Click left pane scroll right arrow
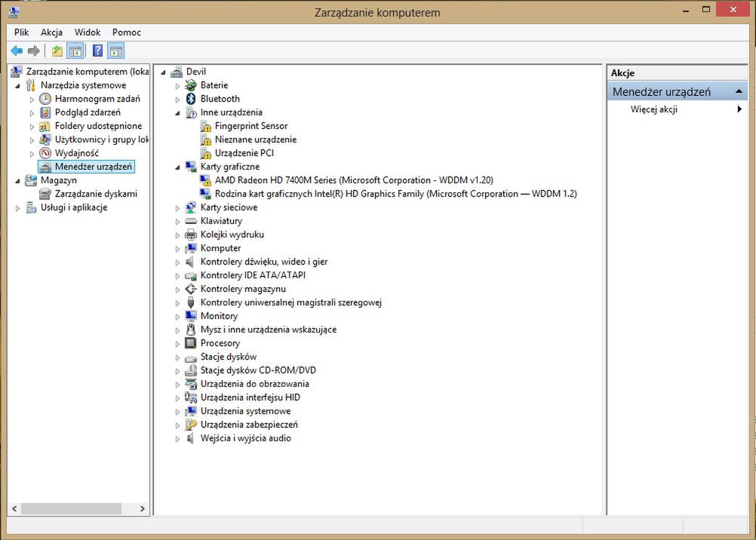The height and width of the screenshot is (540, 756). pyautogui.click(x=143, y=508)
